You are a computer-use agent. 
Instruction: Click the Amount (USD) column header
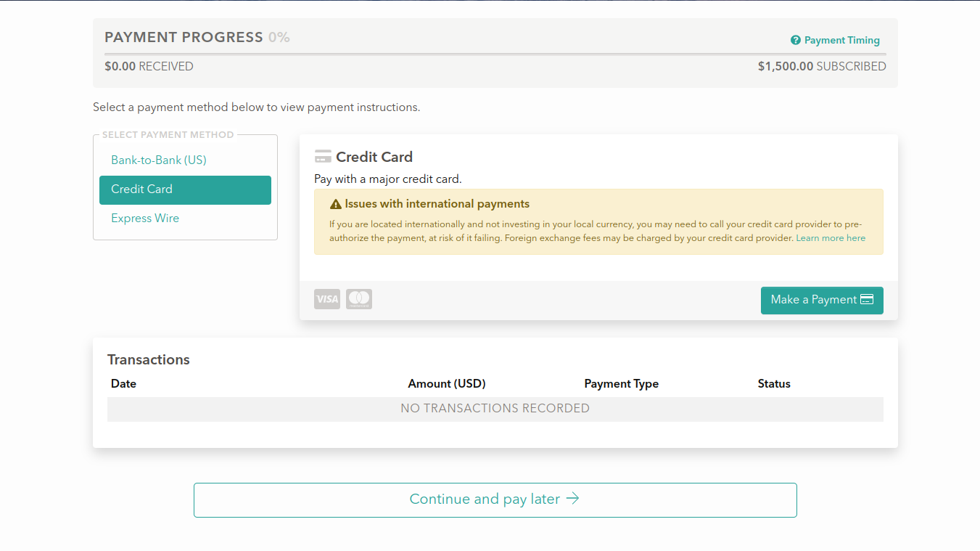tap(447, 383)
